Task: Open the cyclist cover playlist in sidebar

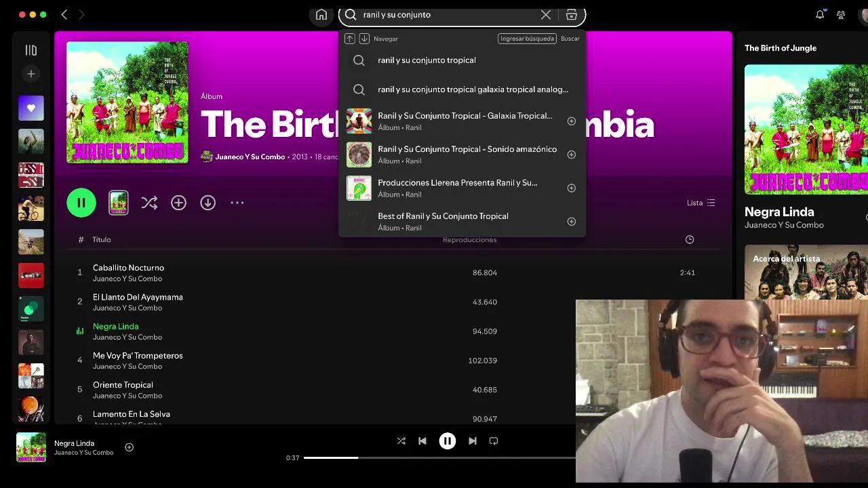Action: [31, 208]
